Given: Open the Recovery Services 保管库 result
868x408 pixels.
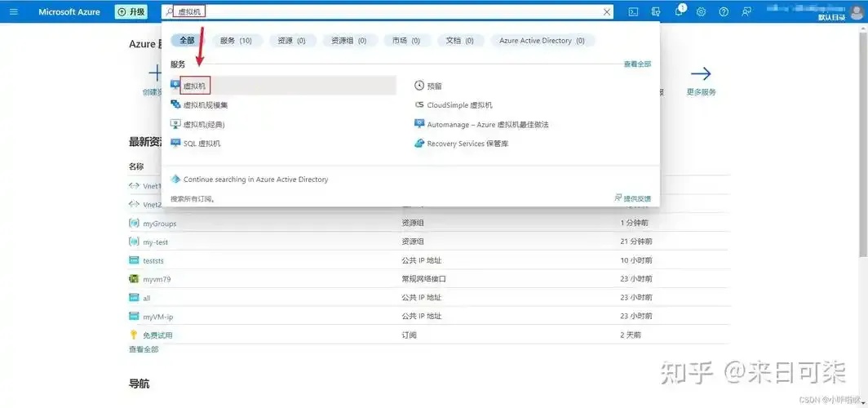Looking at the screenshot, I should click(467, 144).
